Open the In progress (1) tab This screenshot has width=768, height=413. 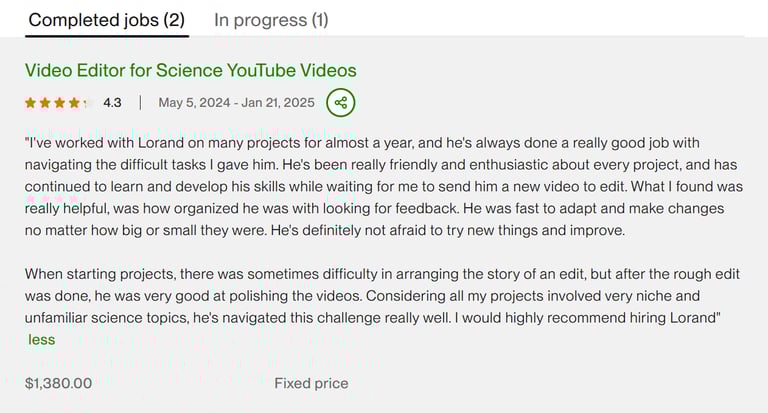(271, 20)
